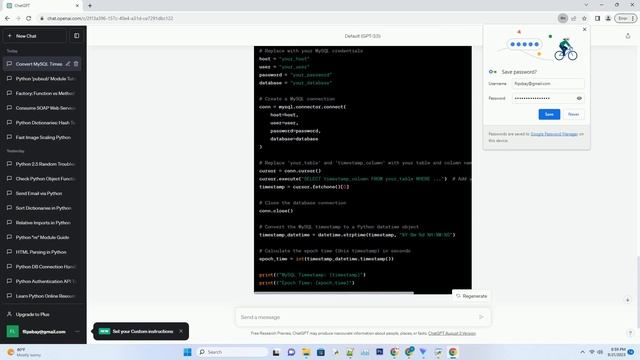The image size is (640, 360).
Task: Click the page vertical scrollbar
Action: [x=637, y=291]
